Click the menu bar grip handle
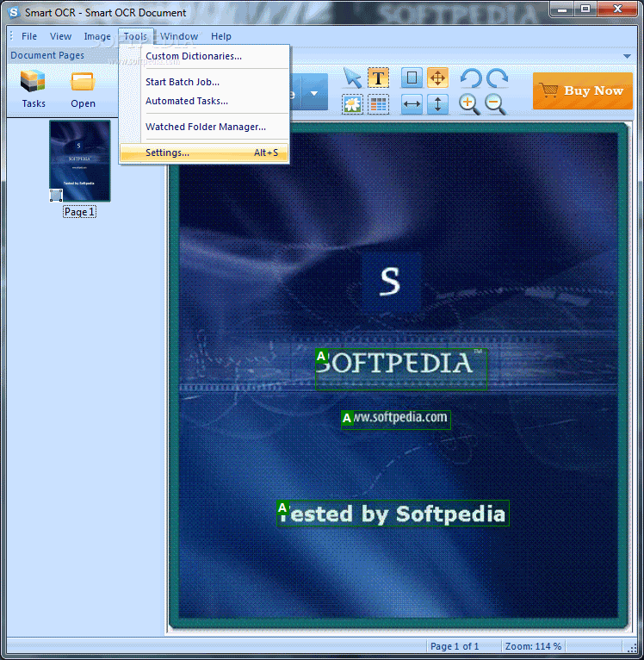The width and height of the screenshot is (644, 660). (12, 36)
